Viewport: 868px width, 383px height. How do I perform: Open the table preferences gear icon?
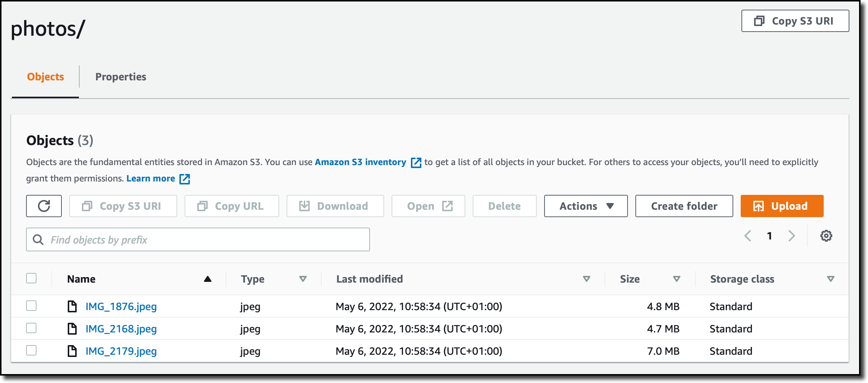point(826,236)
